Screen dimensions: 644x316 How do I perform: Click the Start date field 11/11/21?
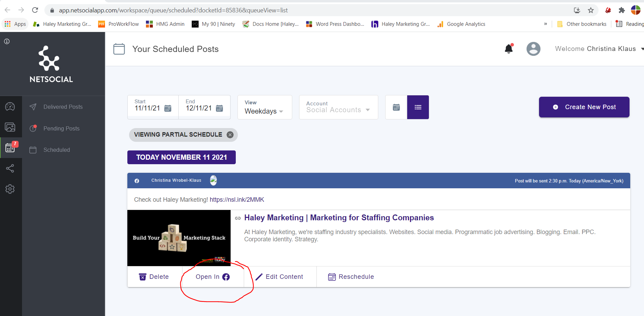tap(147, 108)
